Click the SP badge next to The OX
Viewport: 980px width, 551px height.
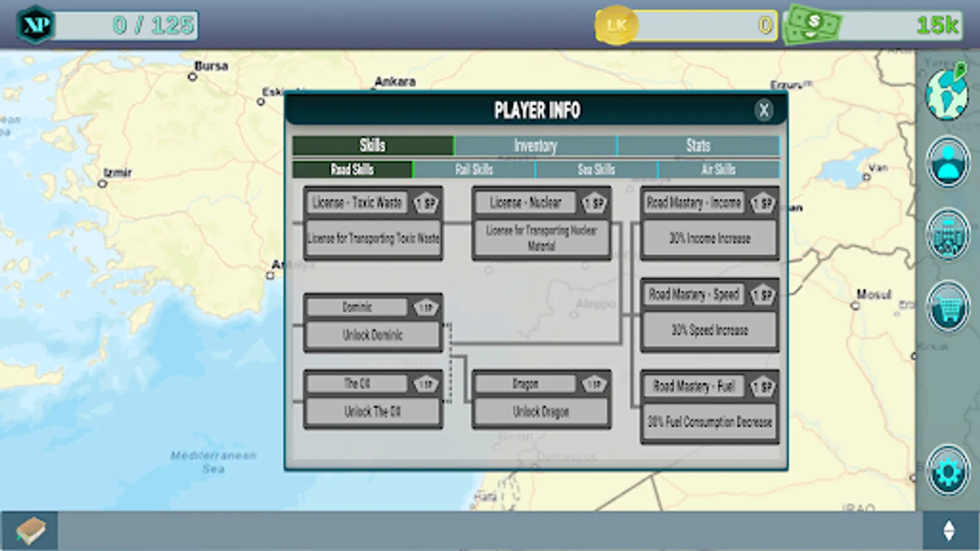click(x=426, y=384)
